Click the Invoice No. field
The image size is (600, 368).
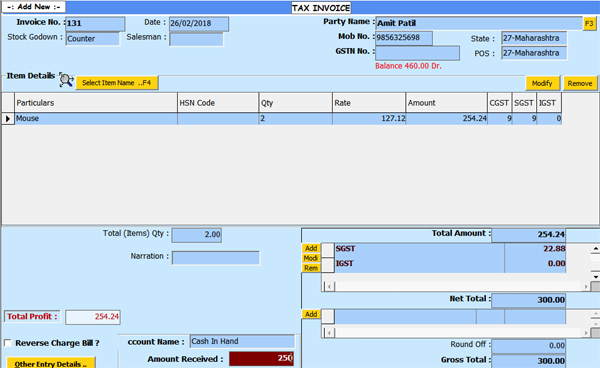pos(95,24)
